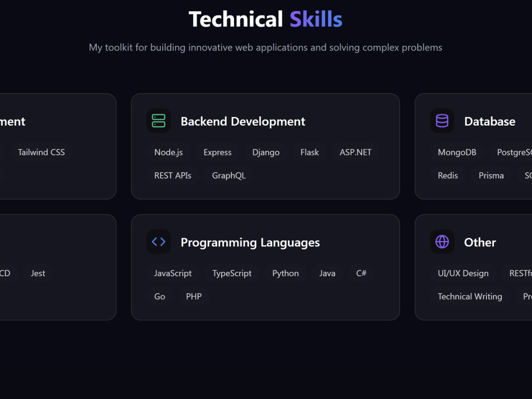Click the UI/UX Design tag
This screenshot has height=399, width=532.
[463, 273]
